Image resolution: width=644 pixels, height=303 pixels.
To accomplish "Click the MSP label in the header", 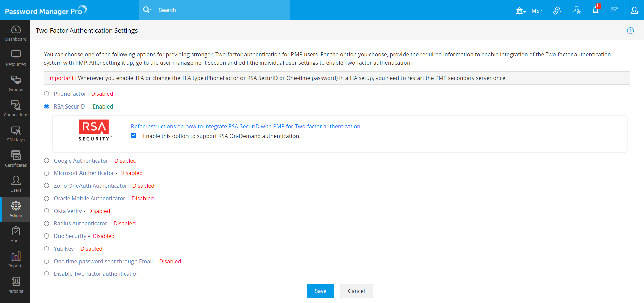I will 537,11.
